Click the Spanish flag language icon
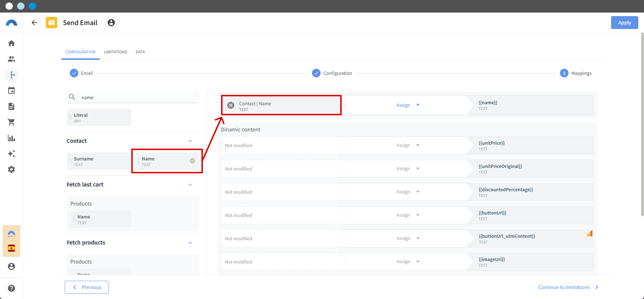Viewport: 644px width, 299px height. pyautogui.click(x=11, y=249)
